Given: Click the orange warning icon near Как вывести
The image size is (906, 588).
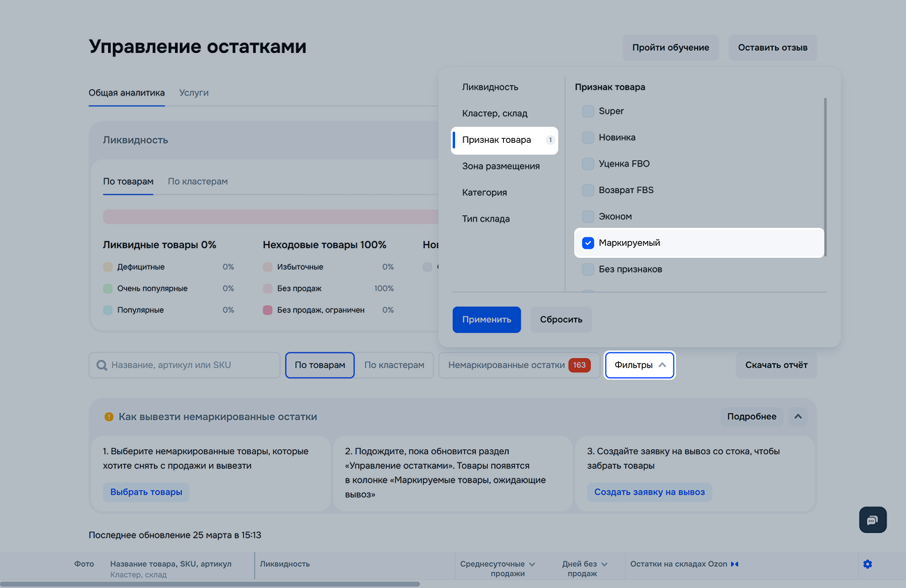Looking at the screenshot, I should 109,417.
